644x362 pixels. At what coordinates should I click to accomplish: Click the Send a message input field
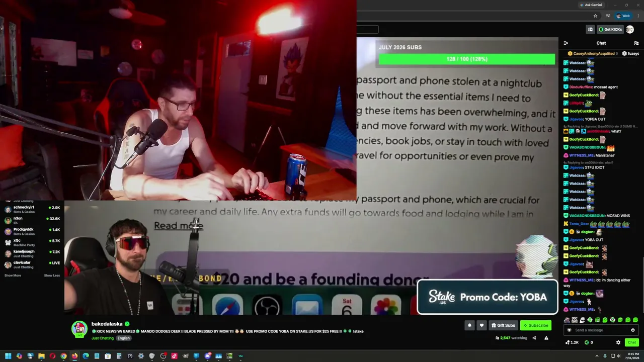click(x=601, y=330)
